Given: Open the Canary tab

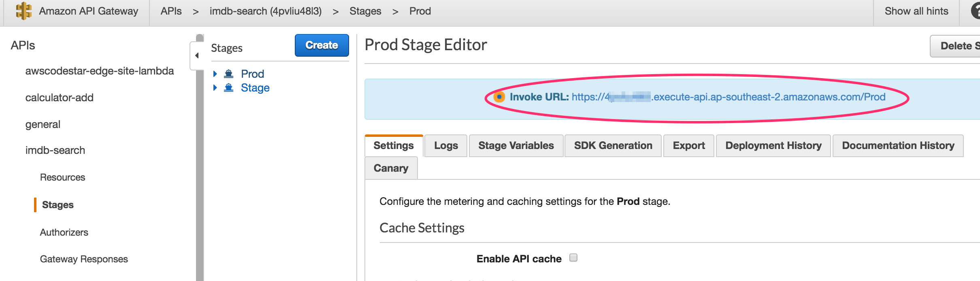Looking at the screenshot, I should coord(391,168).
